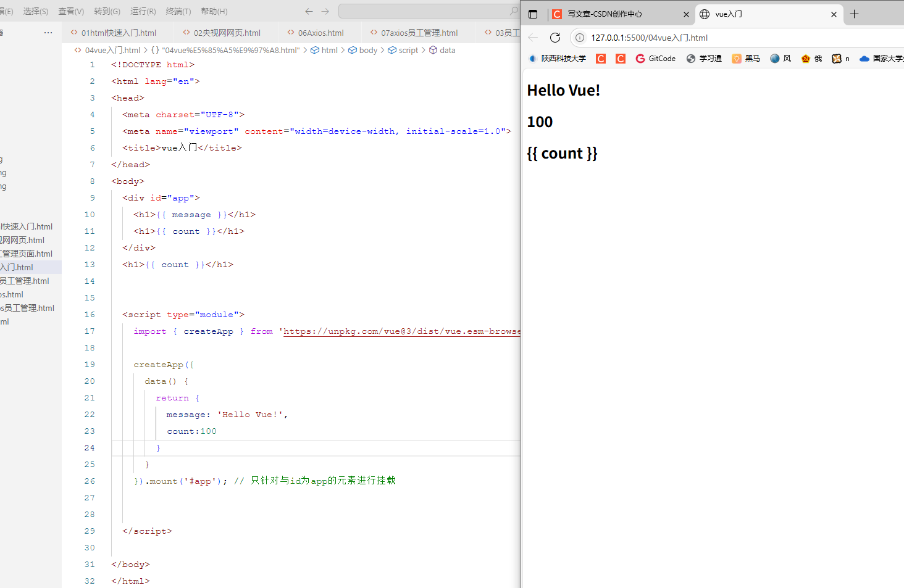This screenshot has width=904, height=588.
Task: Click the search magnifier icon in VS Code
Action: tap(514, 11)
